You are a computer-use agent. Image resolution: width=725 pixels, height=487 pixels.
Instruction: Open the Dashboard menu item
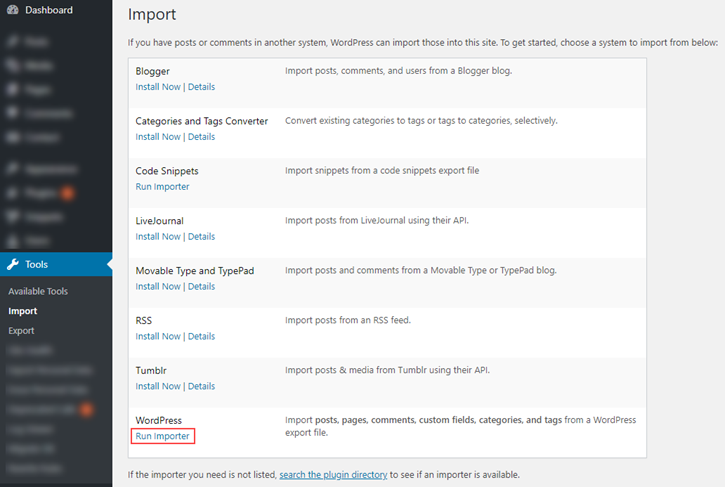coord(48,10)
